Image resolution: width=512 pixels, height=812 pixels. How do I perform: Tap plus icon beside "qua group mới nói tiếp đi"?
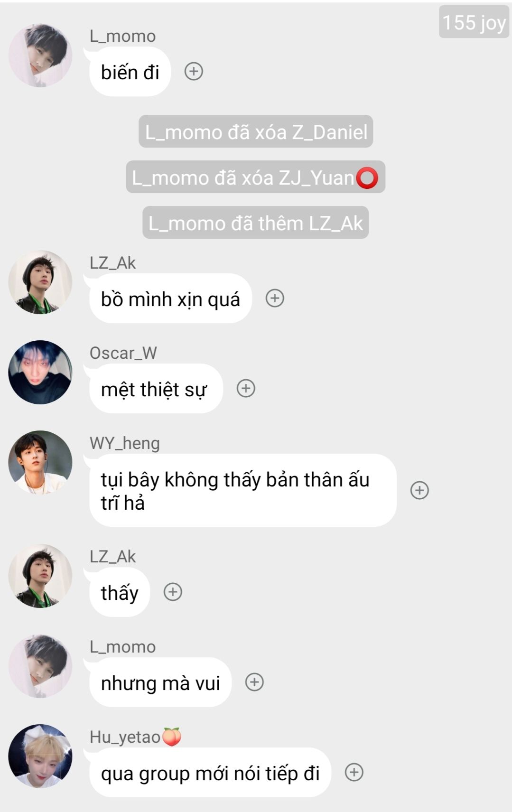click(354, 773)
